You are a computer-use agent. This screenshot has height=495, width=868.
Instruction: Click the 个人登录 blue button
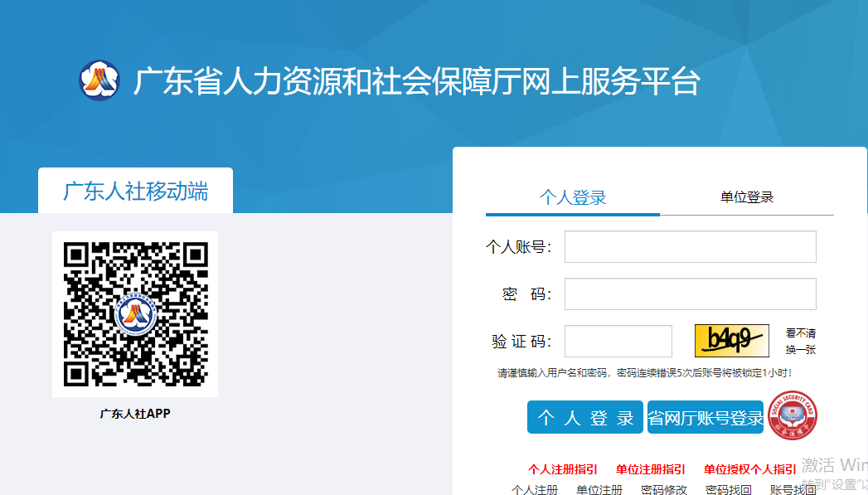(x=585, y=417)
